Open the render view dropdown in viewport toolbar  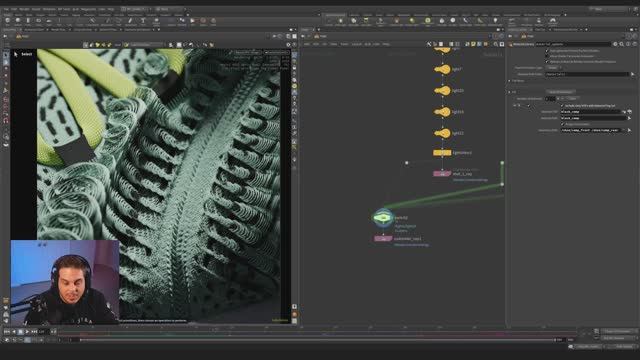coord(146,44)
